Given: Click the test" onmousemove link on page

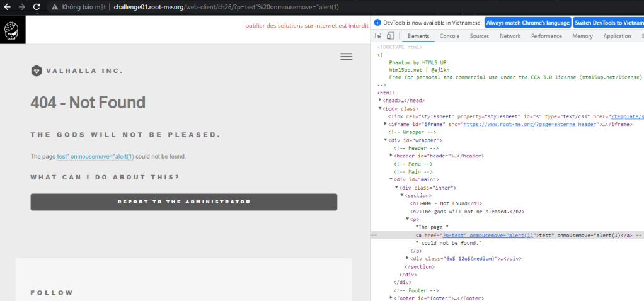Looking at the screenshot, I should (x=95, y=156).
